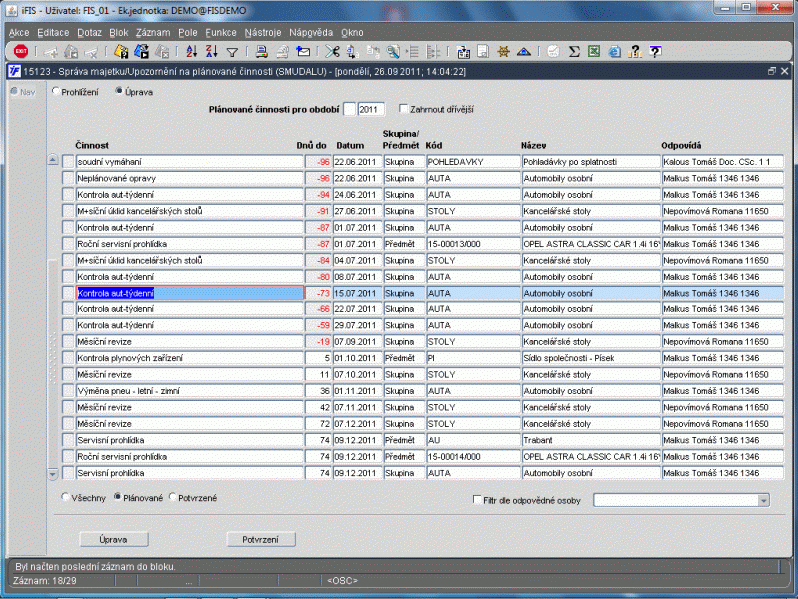Select the Prohlížení radio button
The image size is (798, 599).
[x=56, y=91]
